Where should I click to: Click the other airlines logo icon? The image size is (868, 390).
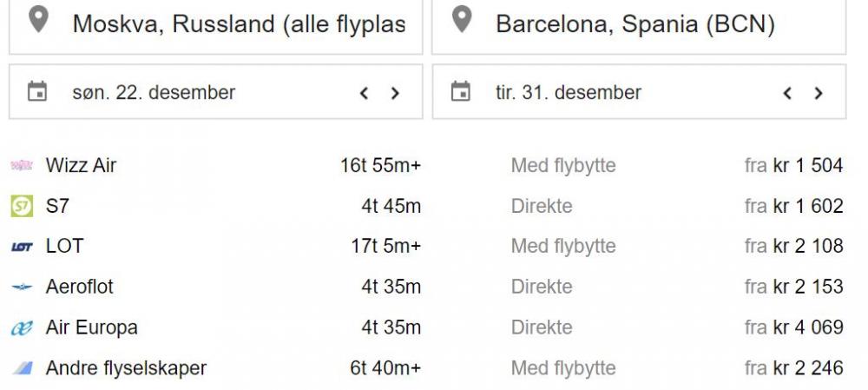22,368
